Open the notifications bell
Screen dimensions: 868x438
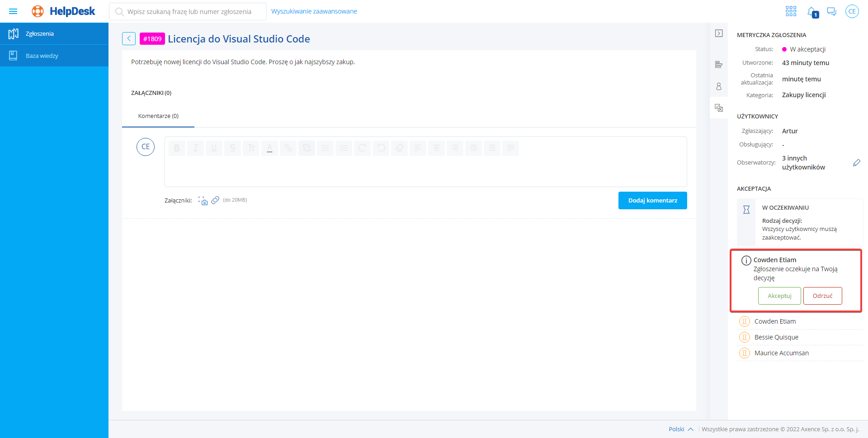812,12
